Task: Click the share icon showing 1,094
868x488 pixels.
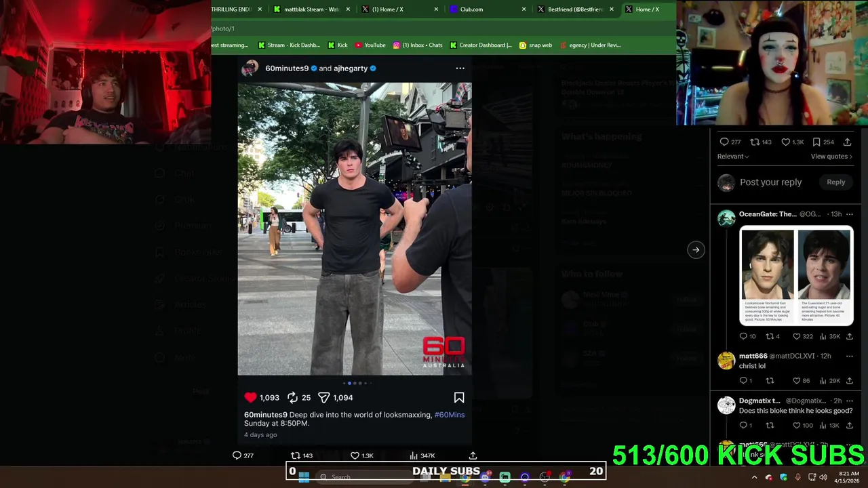Action: [x=324, y=398]
